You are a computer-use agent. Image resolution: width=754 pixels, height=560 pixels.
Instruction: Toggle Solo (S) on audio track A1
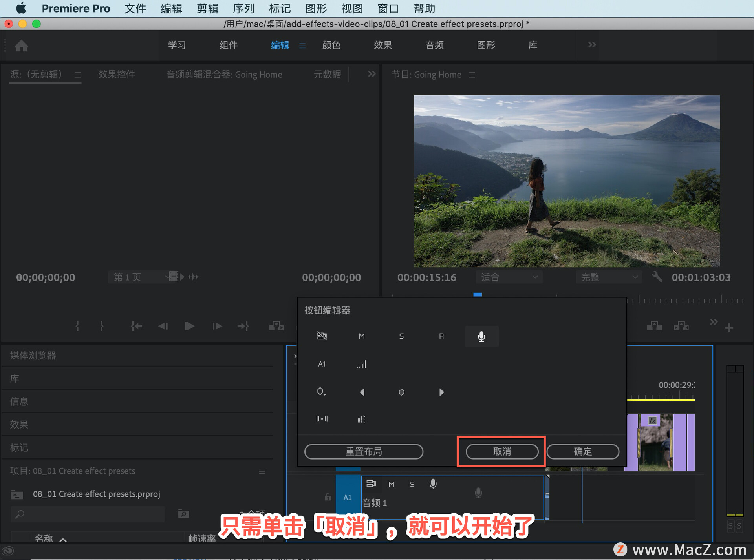(412, 484)
